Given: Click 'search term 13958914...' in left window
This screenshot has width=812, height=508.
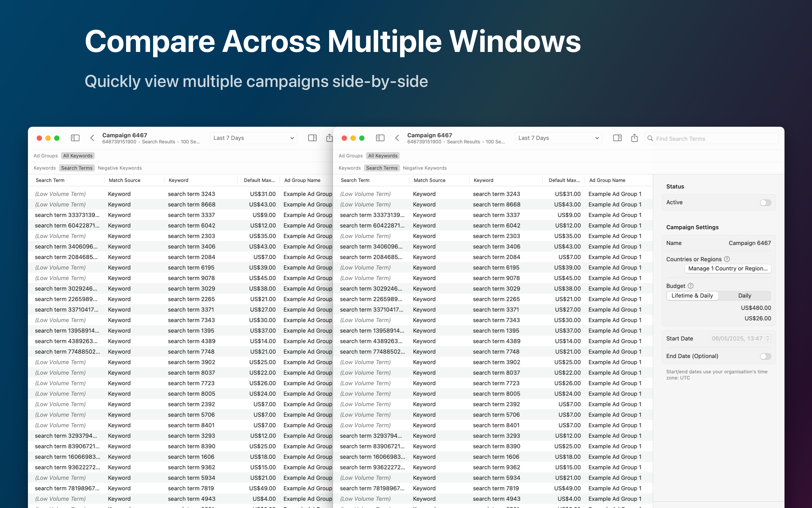Looking at the screenshot, I should point(67,330).
